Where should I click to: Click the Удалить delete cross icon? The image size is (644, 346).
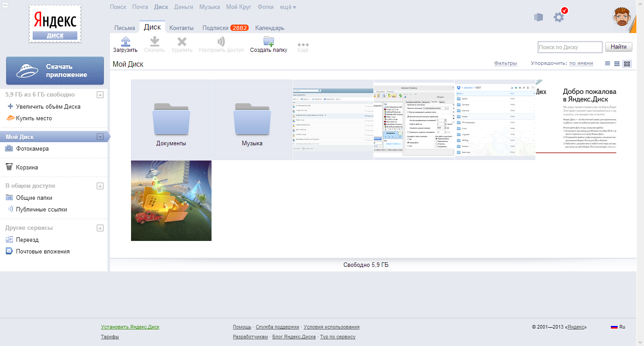click(x=182, y=42)
